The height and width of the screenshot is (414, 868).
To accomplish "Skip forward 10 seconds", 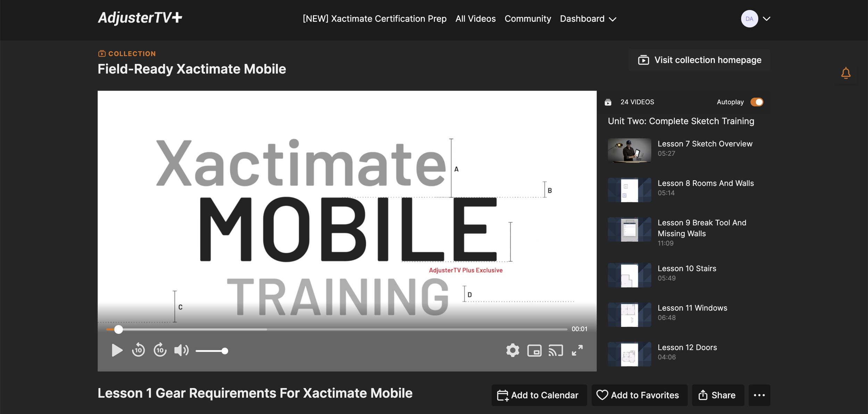I will pyautogui.click(x=160, y=350).
